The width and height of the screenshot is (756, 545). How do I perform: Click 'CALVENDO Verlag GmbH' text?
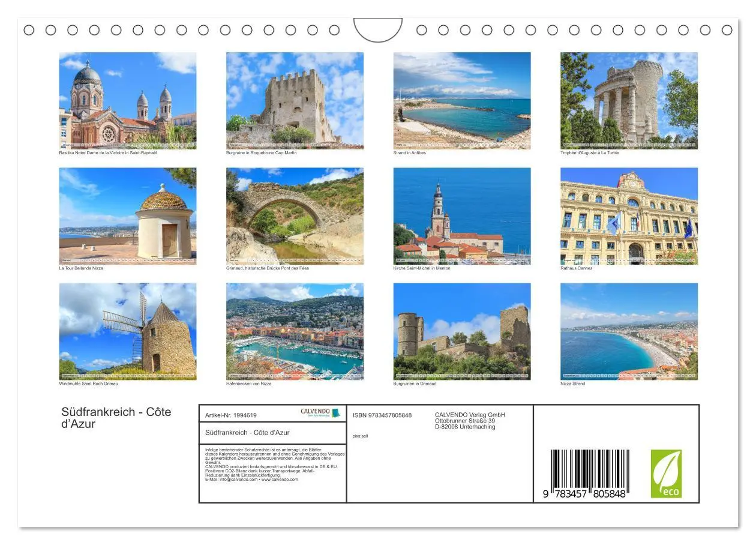(470, 415)
